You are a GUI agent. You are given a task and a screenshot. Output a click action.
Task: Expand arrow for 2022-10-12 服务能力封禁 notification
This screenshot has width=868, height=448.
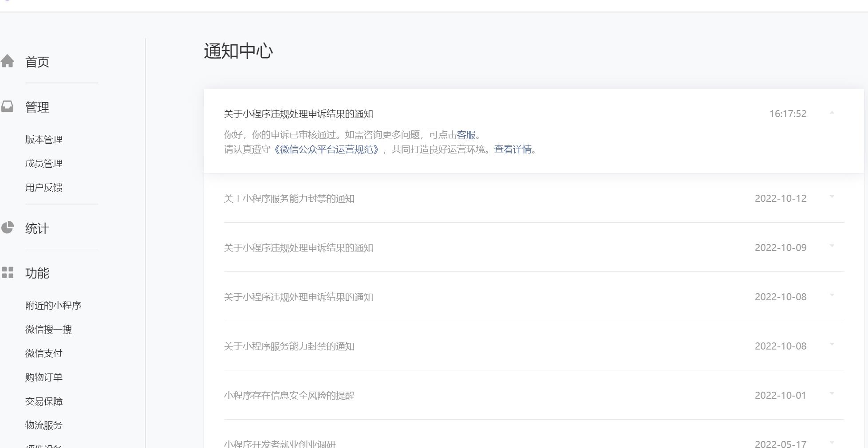point(832,196)
